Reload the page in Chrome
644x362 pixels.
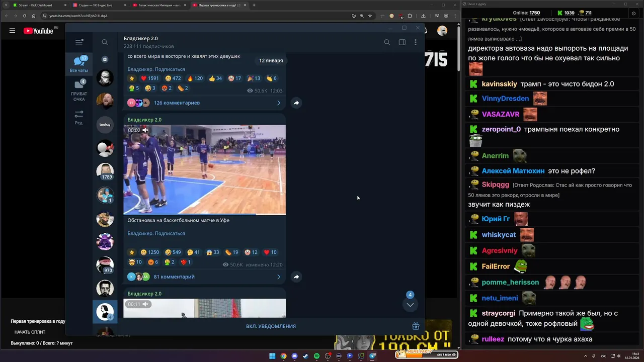25,16
